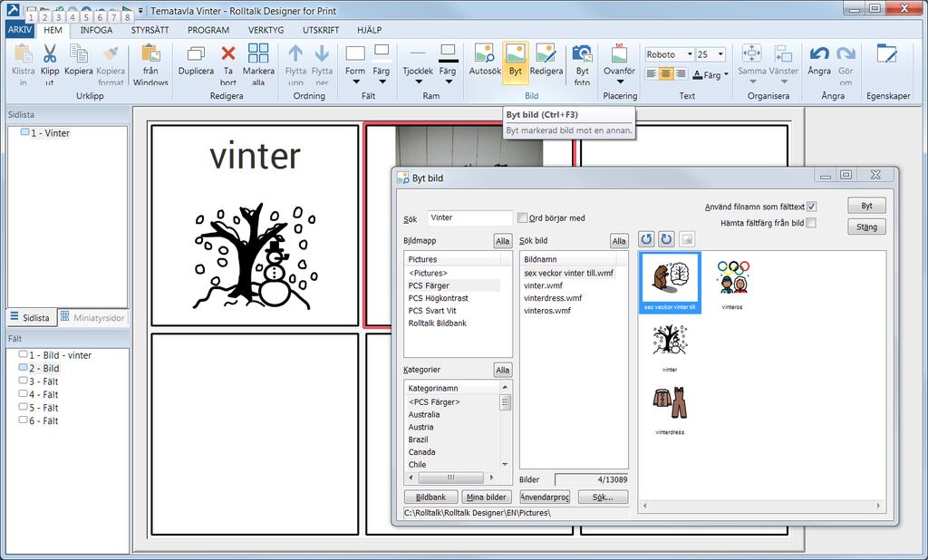Screen dimensions: 928x560
Task: Click Alla button next to Kategorier
Action: pos(502,370)
